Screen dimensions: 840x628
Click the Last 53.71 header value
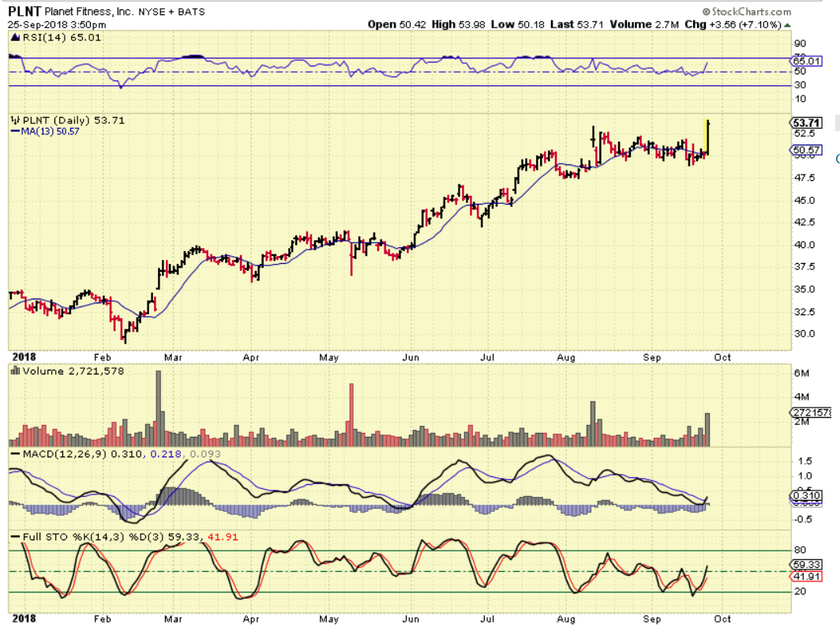point(577,24)
